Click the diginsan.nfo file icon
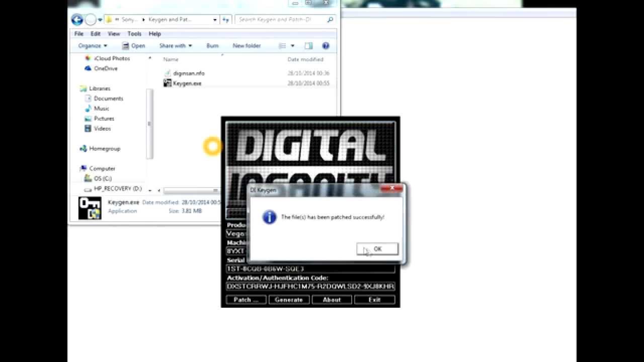The height and width of the screenshot is (362, 644). pyautogui.click(x=168, y=73)
